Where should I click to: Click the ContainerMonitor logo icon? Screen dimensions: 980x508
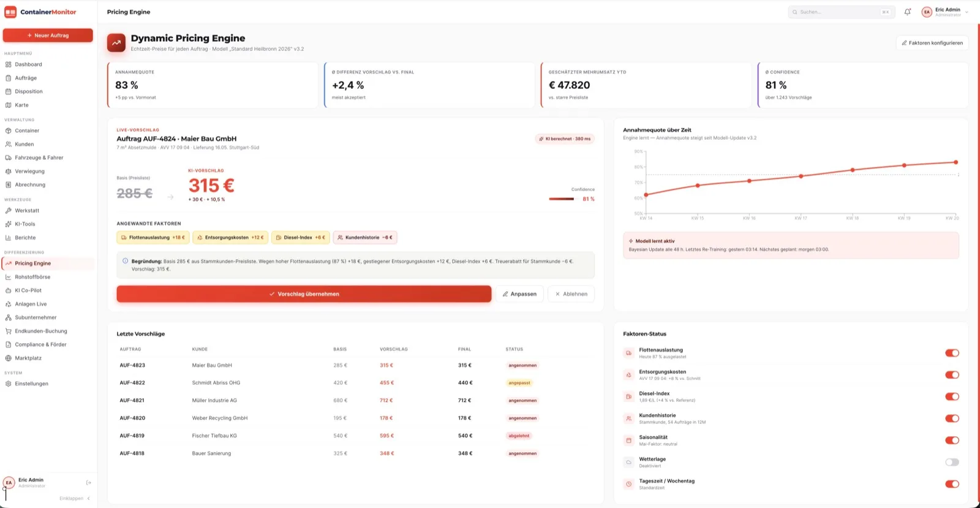pos(10,12)
